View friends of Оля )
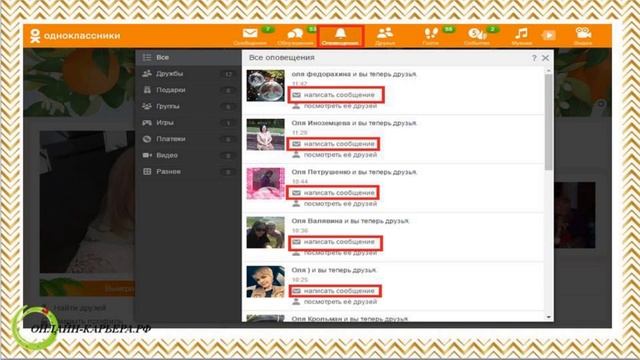This screenshot has width=640, height=360. (334, 302)
